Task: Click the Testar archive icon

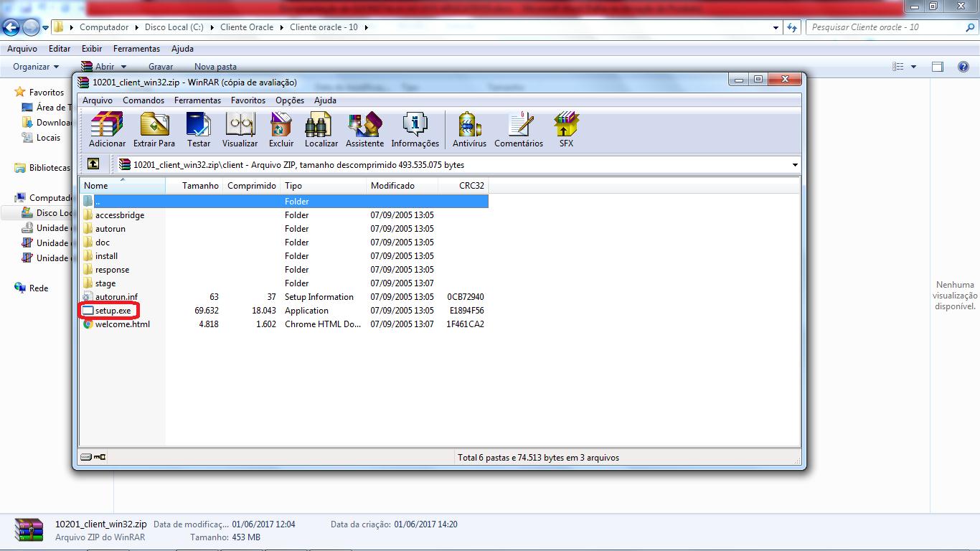Action: coord(199,130)
